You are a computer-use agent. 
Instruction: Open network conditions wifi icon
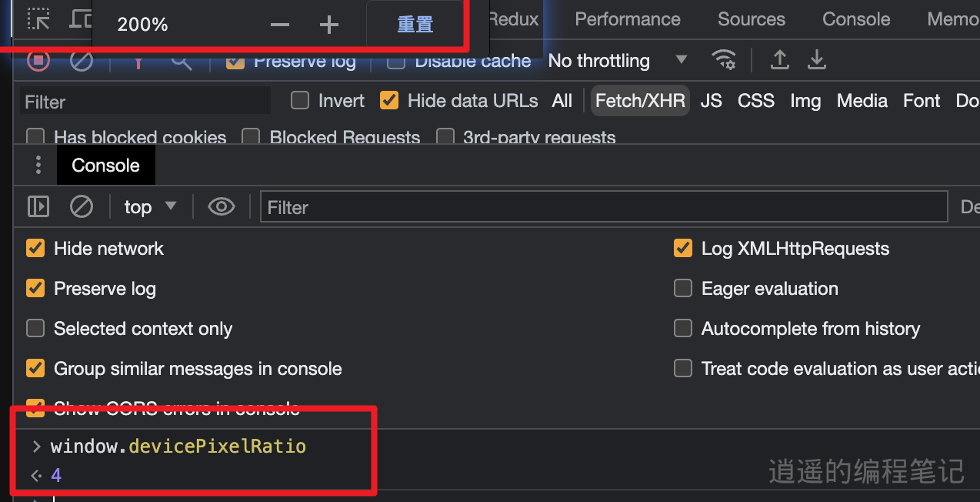pos(723,59)
